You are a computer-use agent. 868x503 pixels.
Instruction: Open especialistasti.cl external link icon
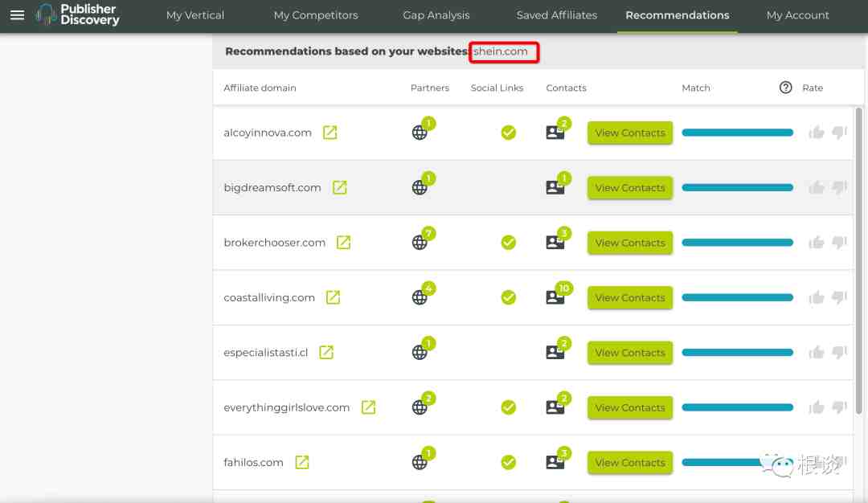click(x=326, y=353)
